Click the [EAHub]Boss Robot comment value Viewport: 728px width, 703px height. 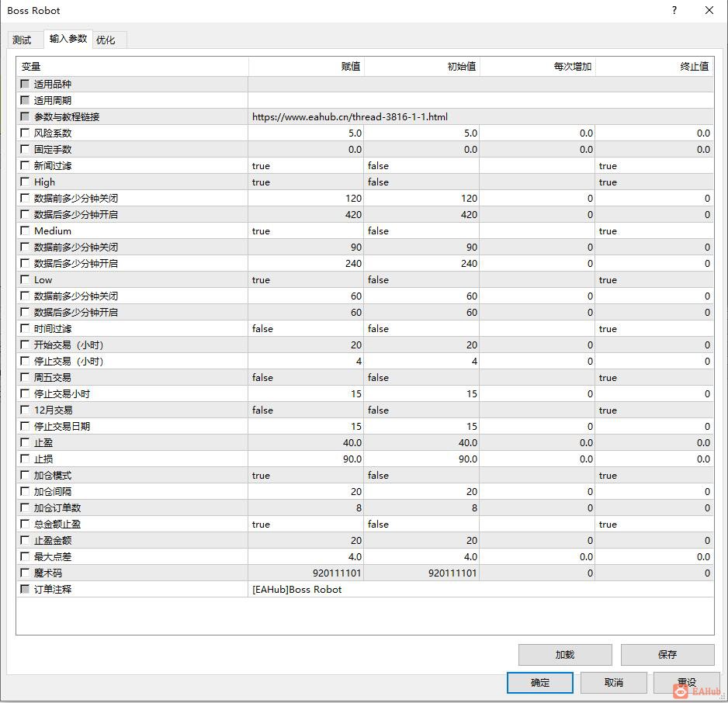click(296, 589)
